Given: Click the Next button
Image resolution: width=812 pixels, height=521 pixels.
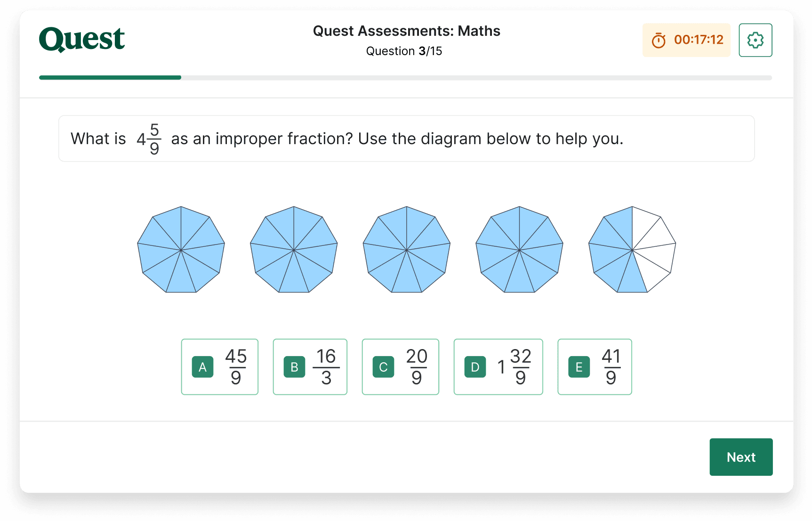Looking at the screenshot, I should (741, 456).
